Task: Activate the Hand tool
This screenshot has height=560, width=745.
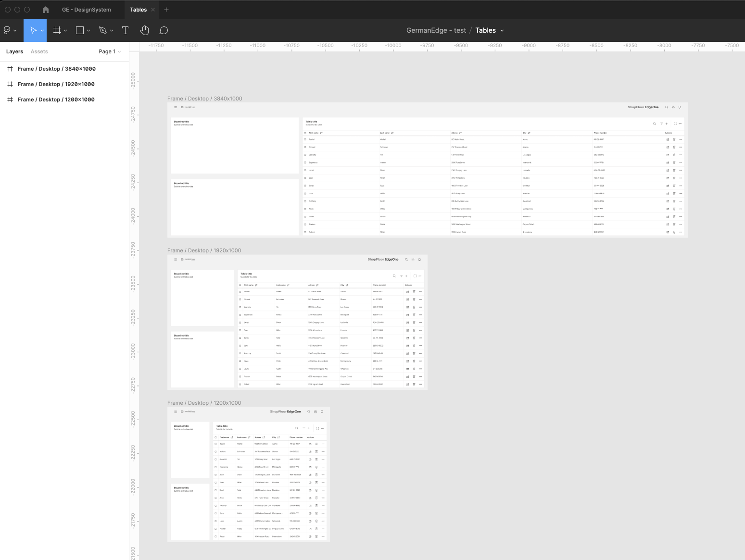Action: click(x=144, y=30)
